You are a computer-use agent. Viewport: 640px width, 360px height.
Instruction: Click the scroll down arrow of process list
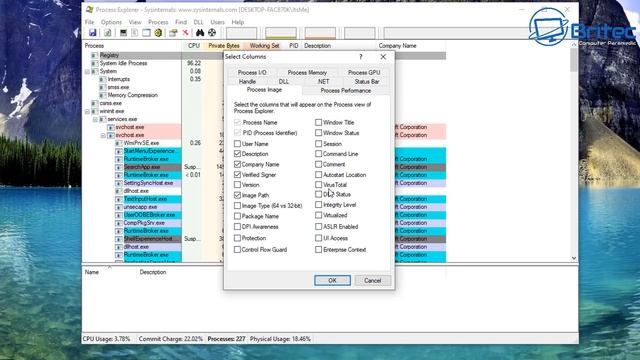[574, 258]
